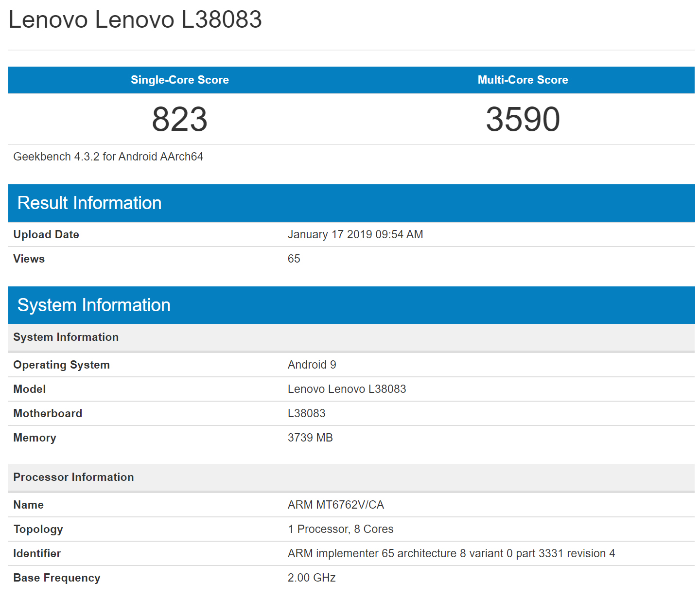Click the Single-Core Score header
The image size is (700, 601).
pyautogui.click(x=179, y=80)
